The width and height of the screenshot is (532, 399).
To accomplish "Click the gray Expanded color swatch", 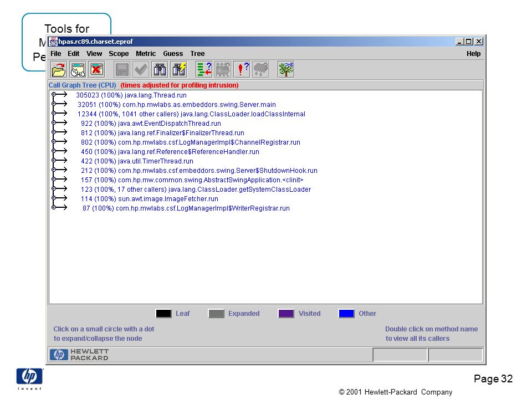I will point(216,314).
